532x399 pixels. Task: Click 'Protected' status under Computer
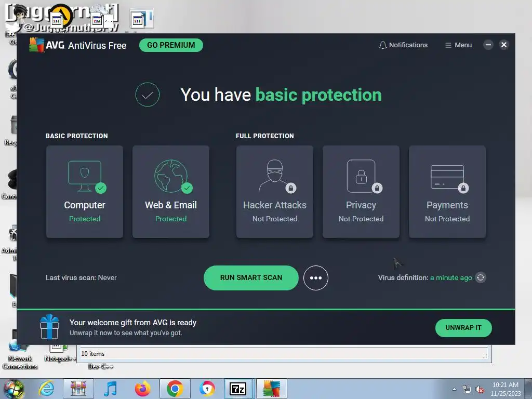[85, 219]
